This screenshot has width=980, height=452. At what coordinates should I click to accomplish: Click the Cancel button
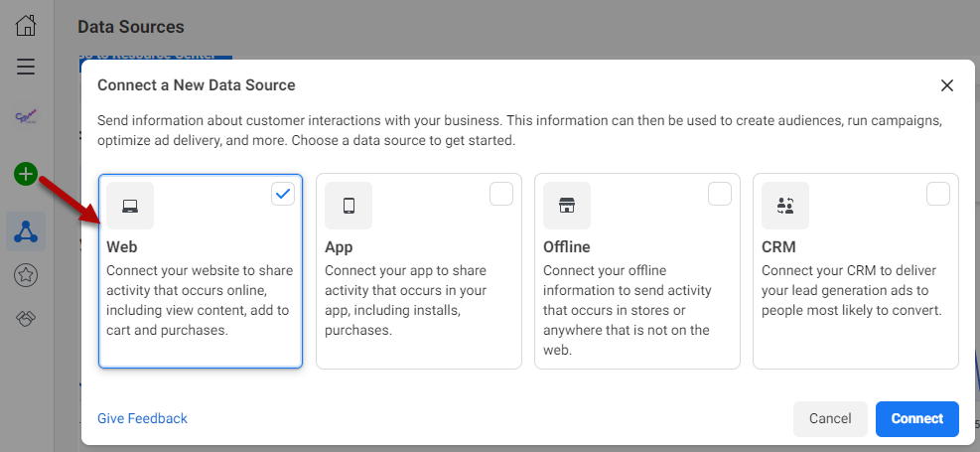point(830,419)
